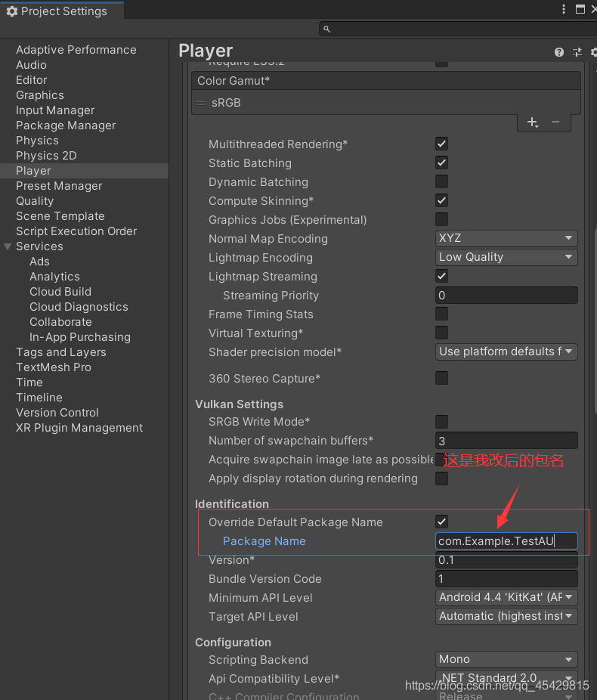
Task: Remove Color Gamut entry with minus button
Action: tap(555, 122)
